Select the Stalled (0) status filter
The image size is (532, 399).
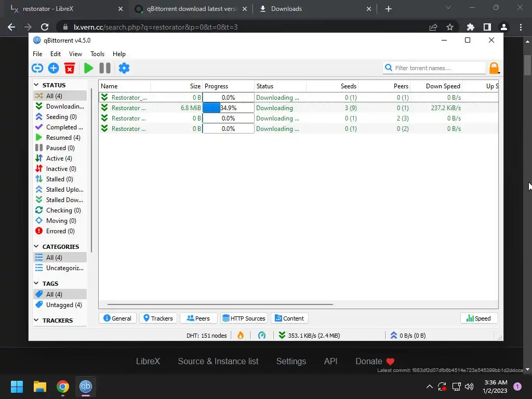pyautogui.click(x=60, y=179)
